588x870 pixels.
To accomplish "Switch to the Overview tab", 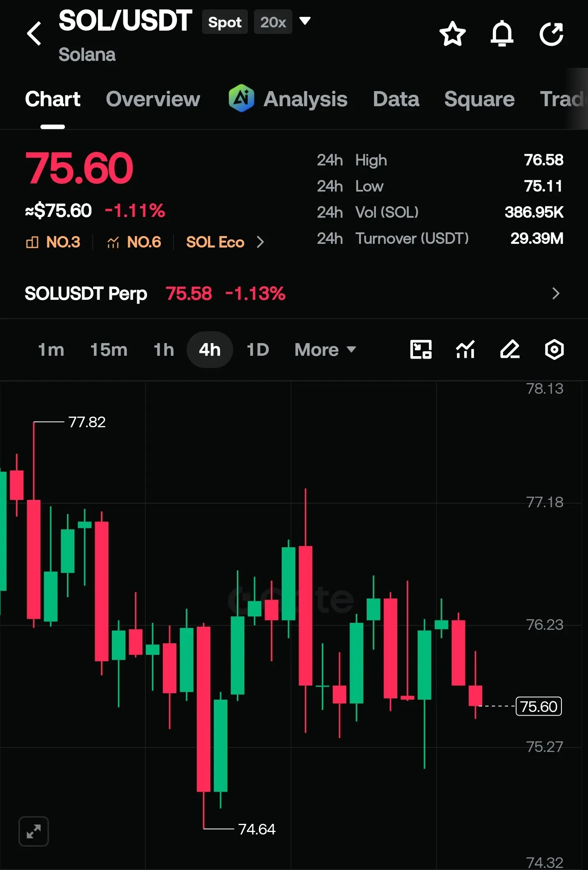I will pyautogui.click(x=153, y=99).
